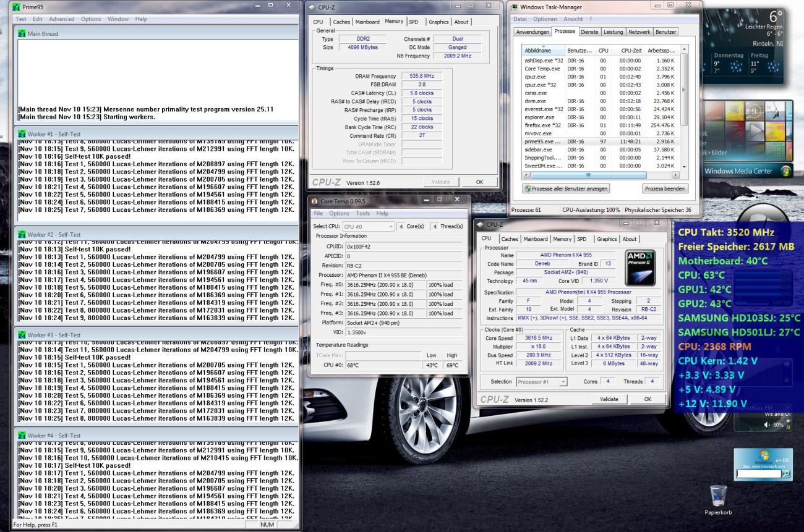The width and height of the screenshot is (804, 532).
Task: Switch to Memory tab in CPU-Z version 1.52.2
Action: [562, 239]
